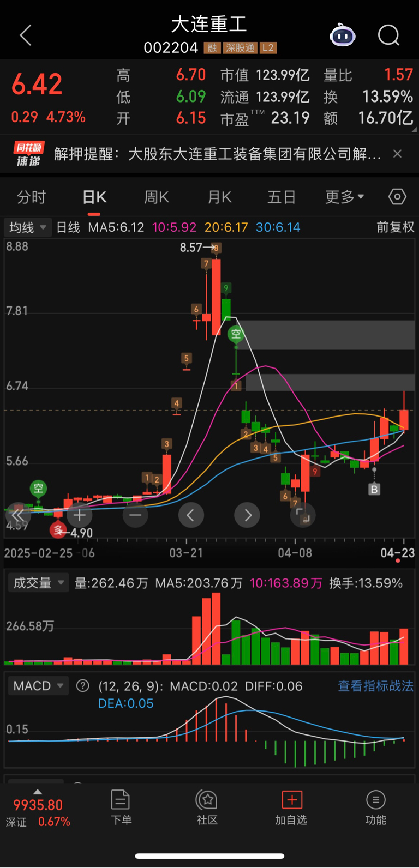
Task: Open the MACD indicator dropdown
Action: pos(38,686)
